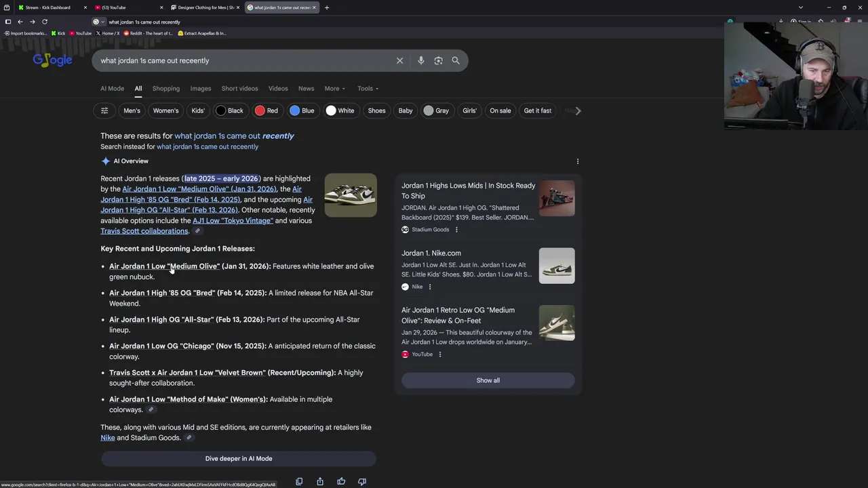Switch to Designer Clothing for Men tab
This screenshot has height=488, width=868.
pyautogui.click(x=205, y=7)
